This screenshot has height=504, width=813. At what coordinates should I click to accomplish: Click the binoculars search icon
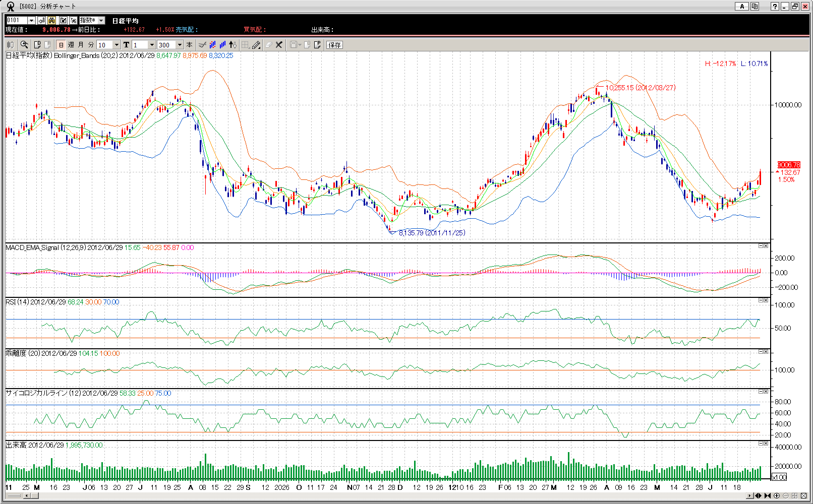coord(52,20)
